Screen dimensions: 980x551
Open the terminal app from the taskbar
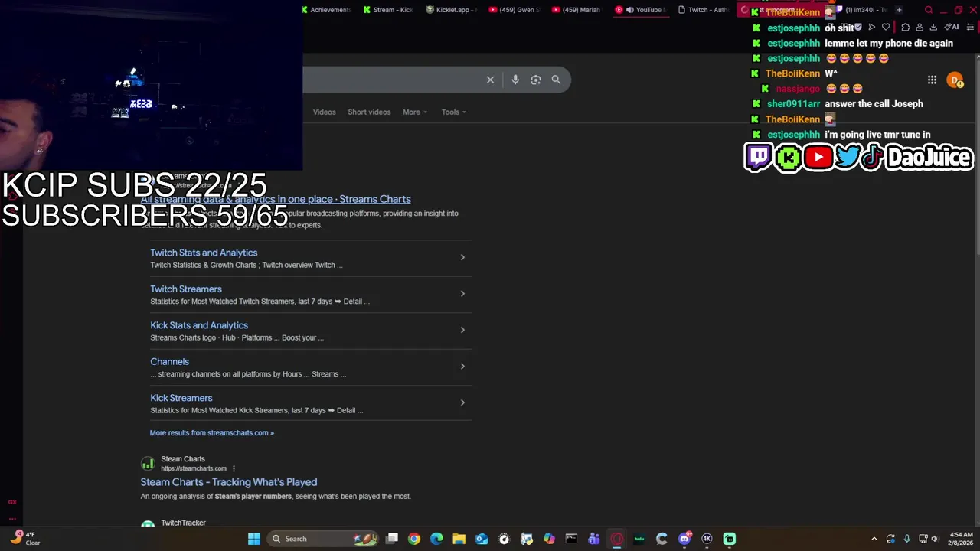point(571,539)
